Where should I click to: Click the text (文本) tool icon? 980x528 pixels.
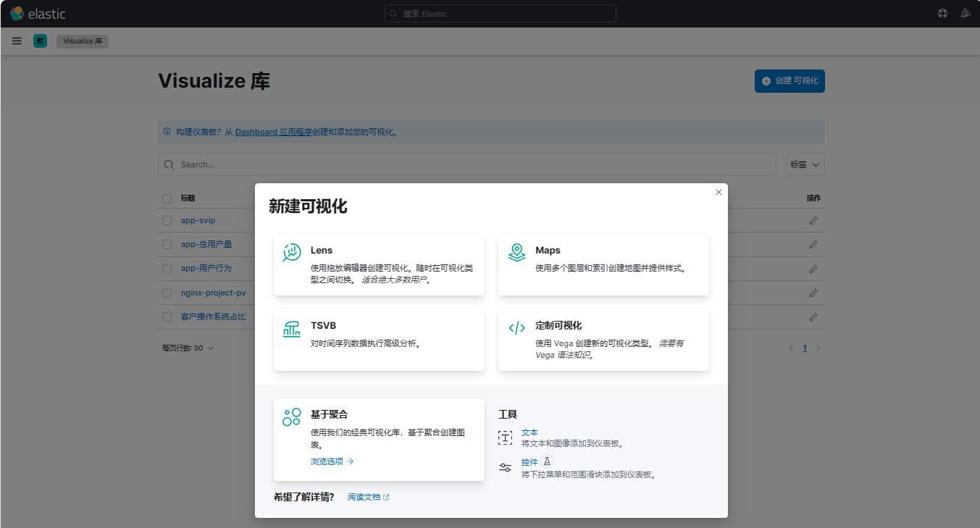tap(505, 437)
